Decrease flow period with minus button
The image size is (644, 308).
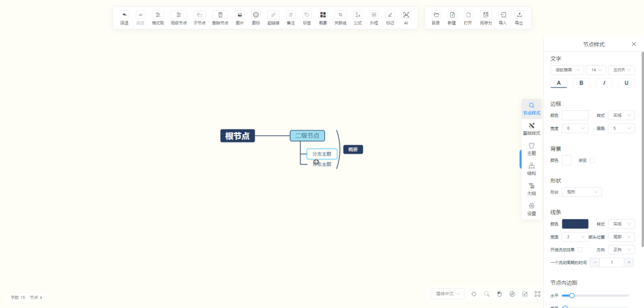595,263
